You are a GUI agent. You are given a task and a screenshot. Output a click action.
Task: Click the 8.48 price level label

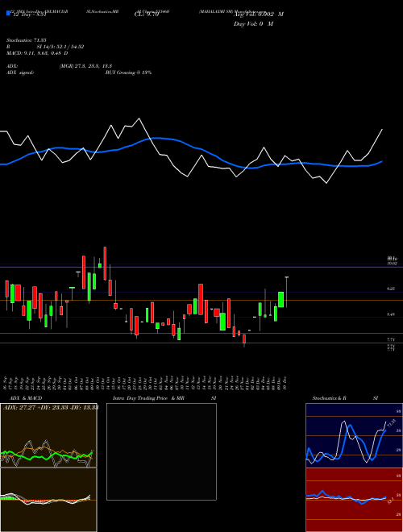[x=392, y=314]
